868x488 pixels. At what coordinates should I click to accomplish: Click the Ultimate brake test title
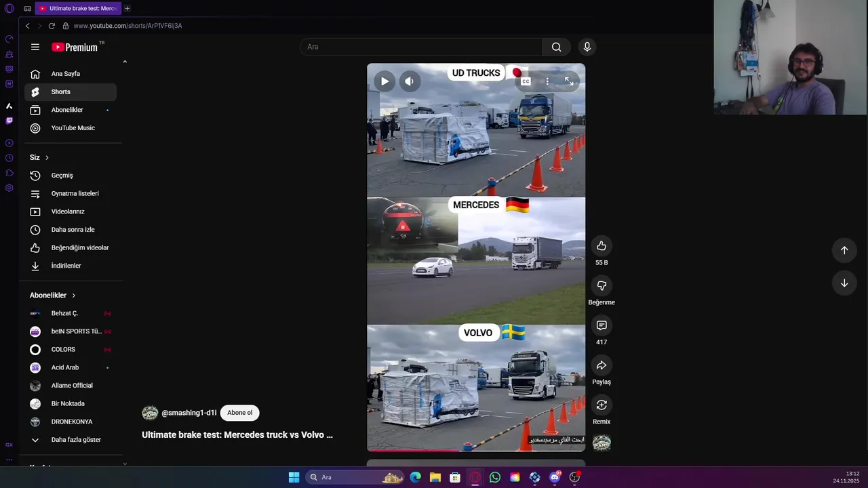pos(237,435)
